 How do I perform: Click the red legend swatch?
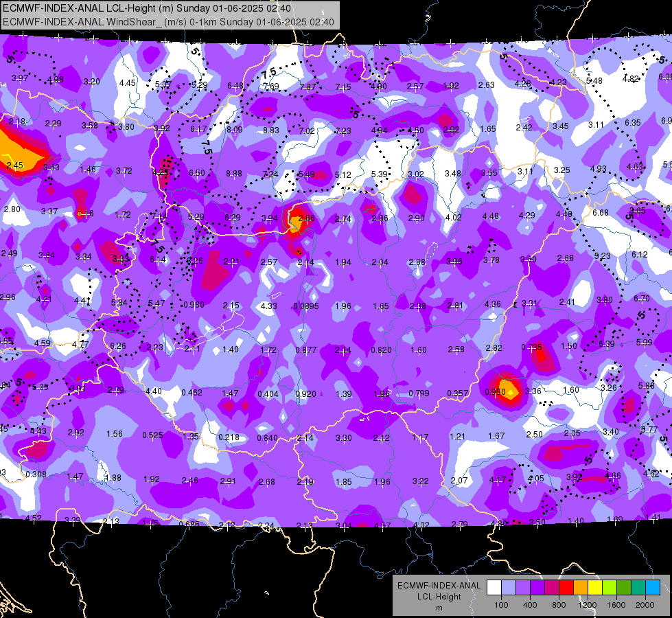click(566, 588)
